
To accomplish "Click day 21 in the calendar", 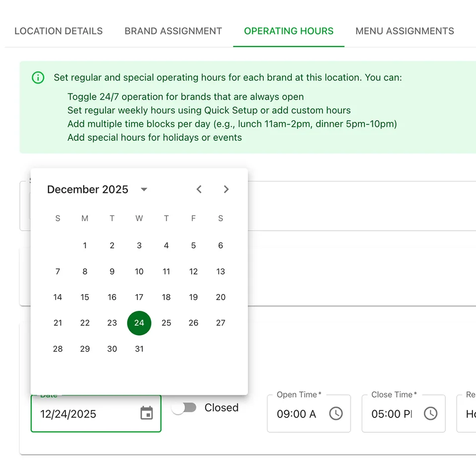I will tap(58, 323).
